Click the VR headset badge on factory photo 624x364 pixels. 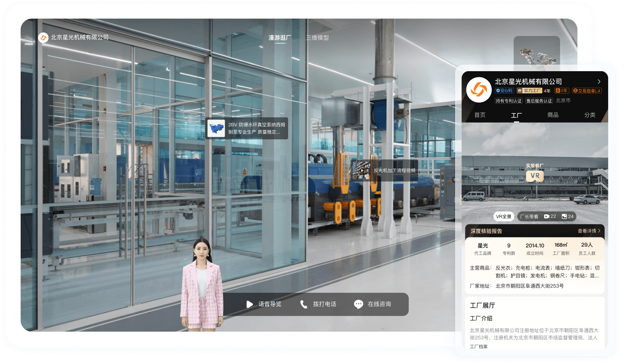pos(535,176)
